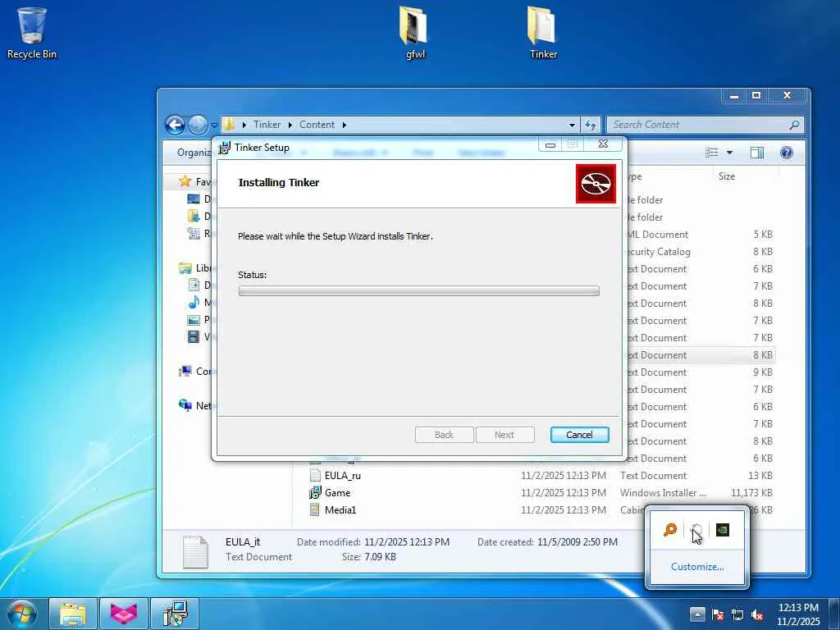Open the recent pages dropdown beside Forward
Screen dimensions: 840x630
tap(214, 126)
